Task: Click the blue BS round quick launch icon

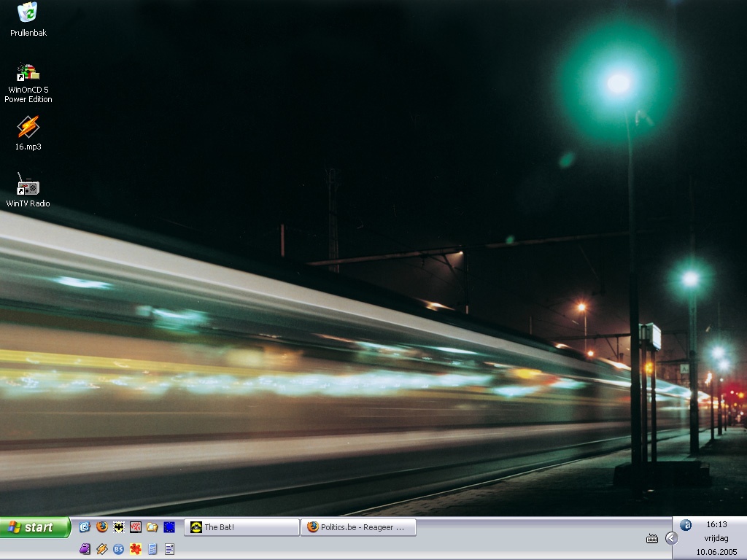Action: pos(118,549)
